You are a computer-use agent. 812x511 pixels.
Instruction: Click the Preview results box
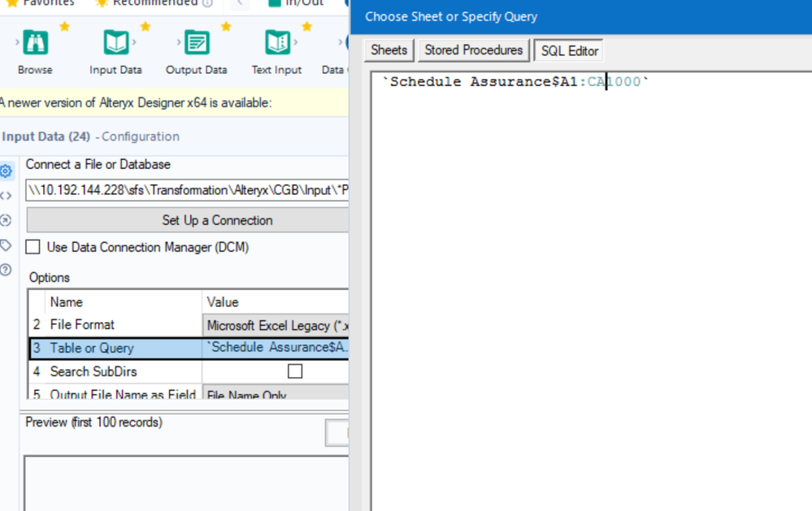click(186, 483)
